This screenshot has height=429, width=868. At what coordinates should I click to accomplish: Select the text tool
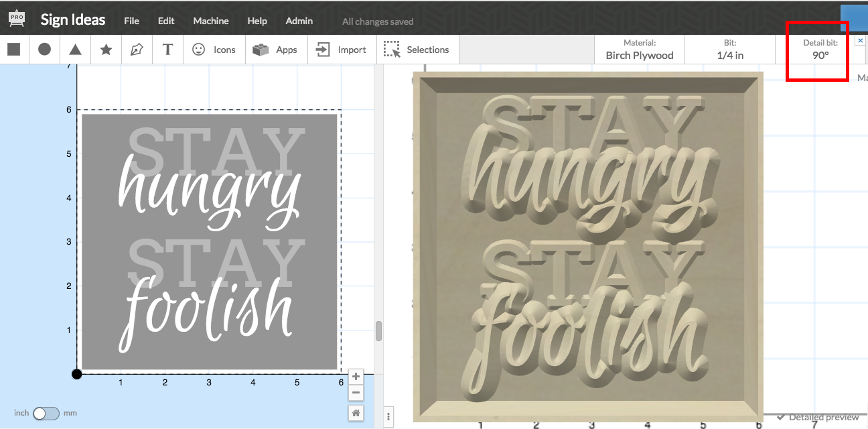[167, 50]
